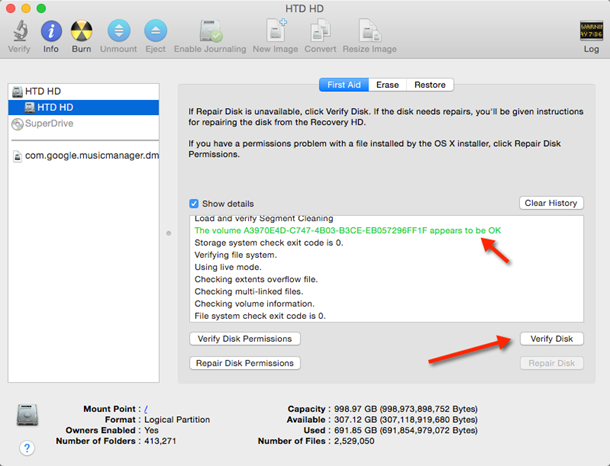This screenshot has width=610, height=466.
Task: Click the Burn disc icon
Action: coord(82,32)
